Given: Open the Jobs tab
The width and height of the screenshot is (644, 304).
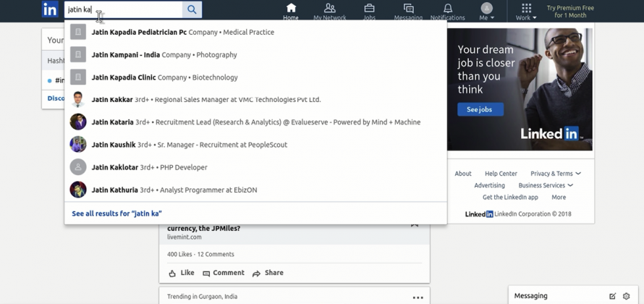Looking at the screenshot, I should tap(369, 11).
